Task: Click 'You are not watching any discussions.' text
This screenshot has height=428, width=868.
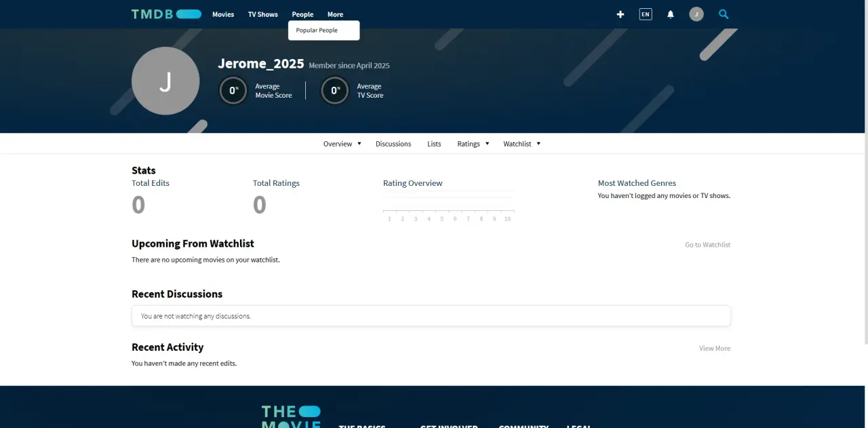Action: click(196, 316)
